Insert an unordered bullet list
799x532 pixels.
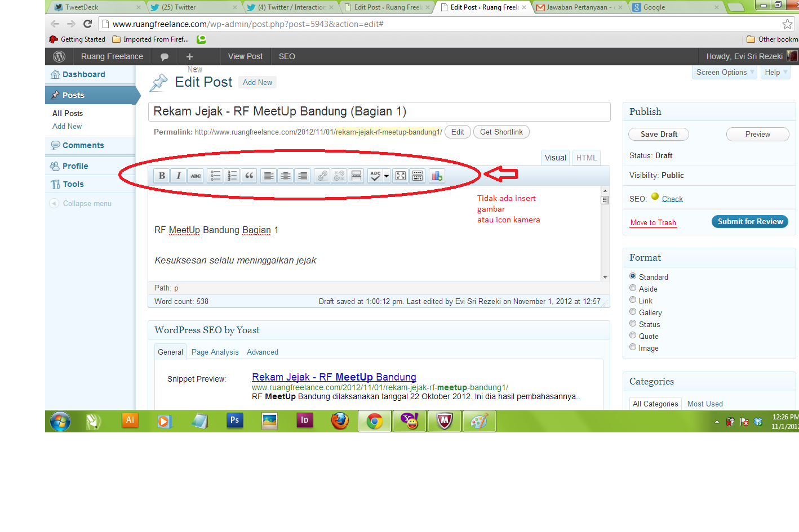click(x=215, y=176)
